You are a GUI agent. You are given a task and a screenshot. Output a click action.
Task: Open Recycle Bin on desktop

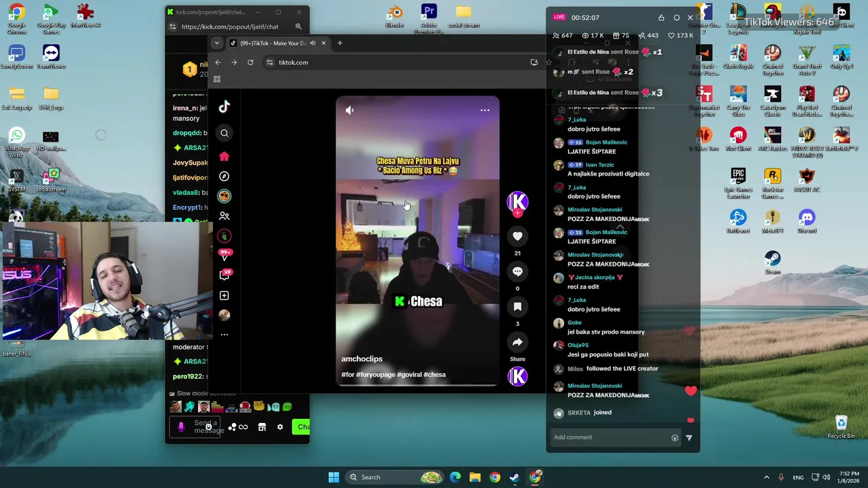click(841, 426)
